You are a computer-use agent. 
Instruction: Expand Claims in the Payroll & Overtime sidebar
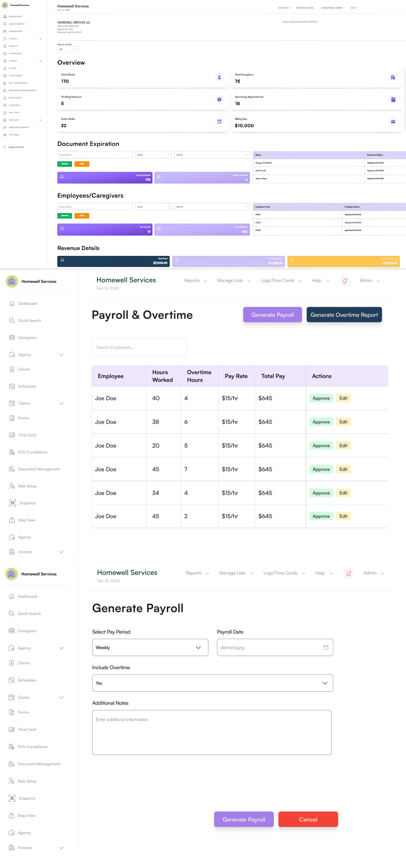61,403
